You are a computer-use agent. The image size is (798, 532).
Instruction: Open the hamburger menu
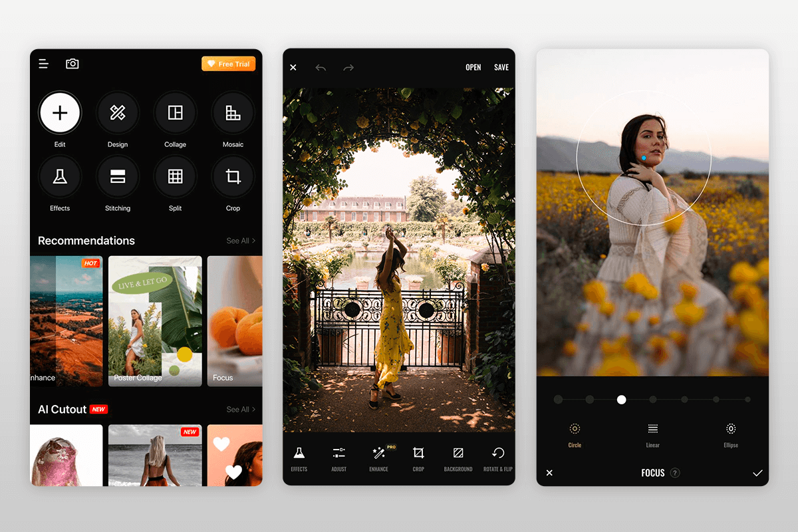click(x=43, y=64)
